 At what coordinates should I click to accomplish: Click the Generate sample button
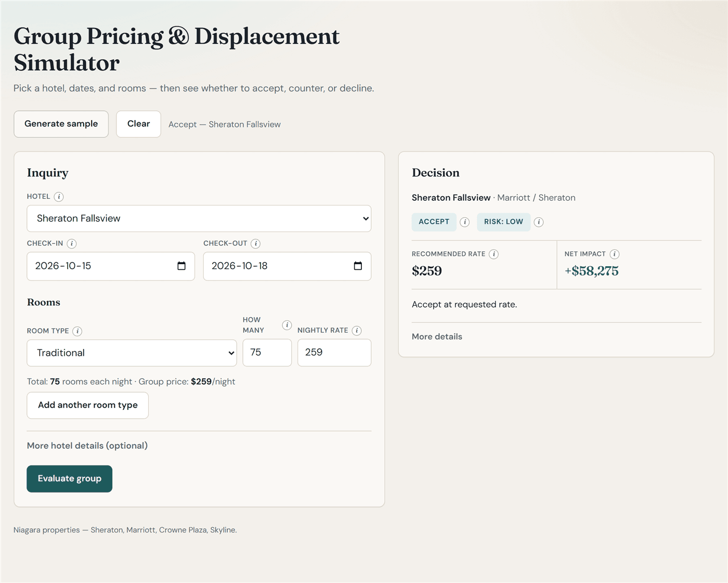tap(61, 124)
